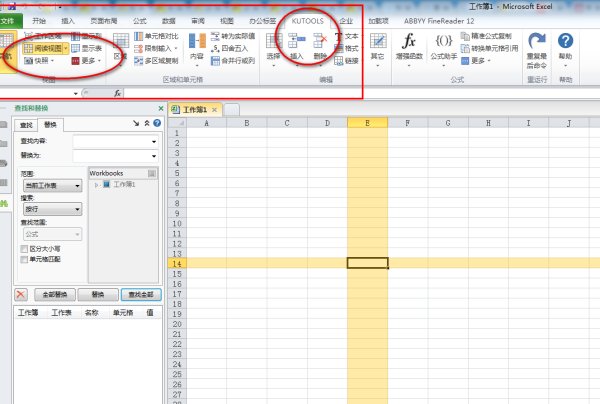Open the KUTOOLS ribbon tab

tap(307, 21)
